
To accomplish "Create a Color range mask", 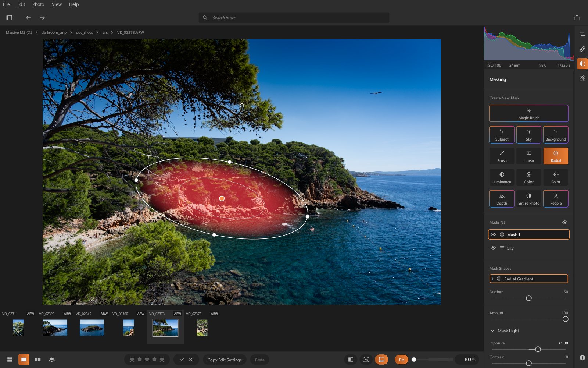I will tap(528, 177).
